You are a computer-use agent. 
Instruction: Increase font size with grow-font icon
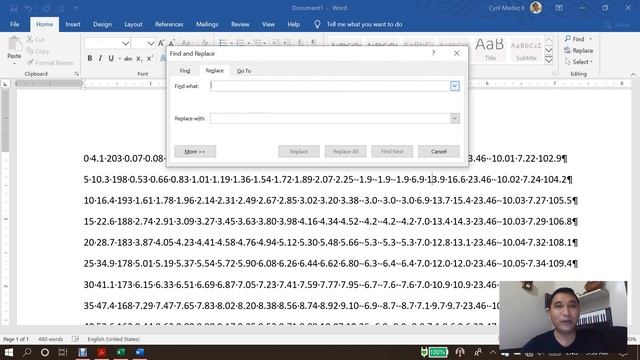pyautogui.click(x=161, y=43)
